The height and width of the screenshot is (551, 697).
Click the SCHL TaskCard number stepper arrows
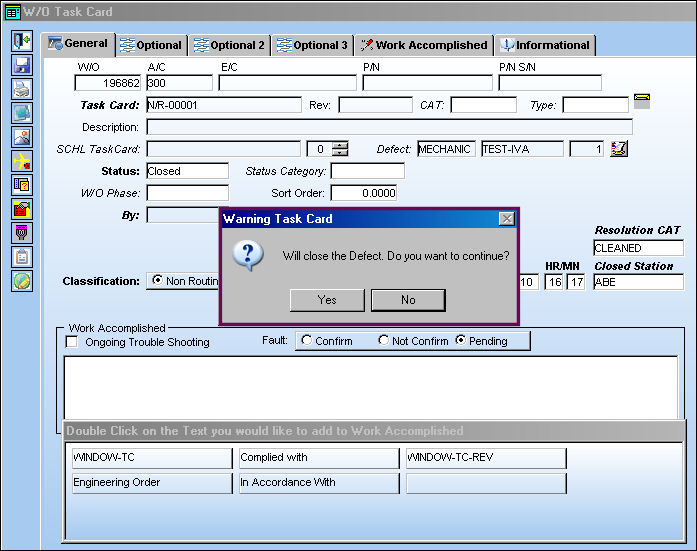[x=340, y=148]
